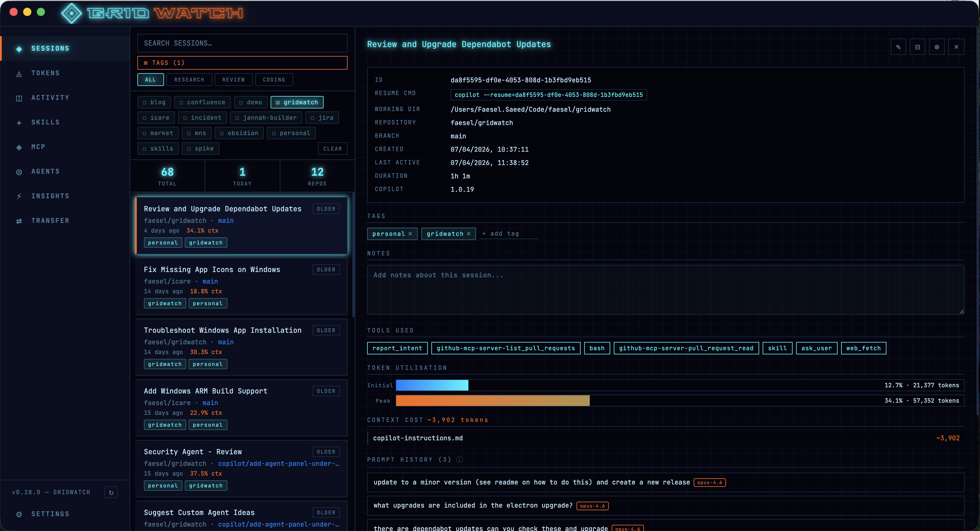Edit the session title with the pencil icon

899,47
